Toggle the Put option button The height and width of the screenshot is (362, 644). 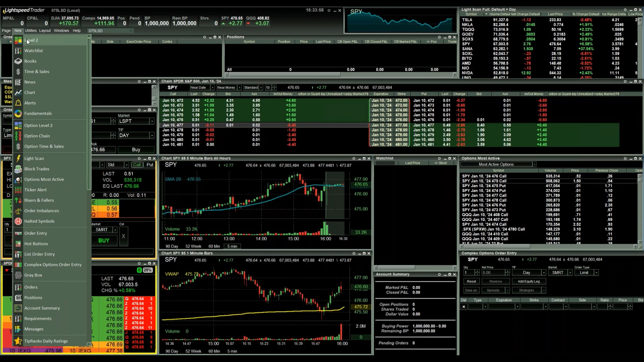[150, 165]
